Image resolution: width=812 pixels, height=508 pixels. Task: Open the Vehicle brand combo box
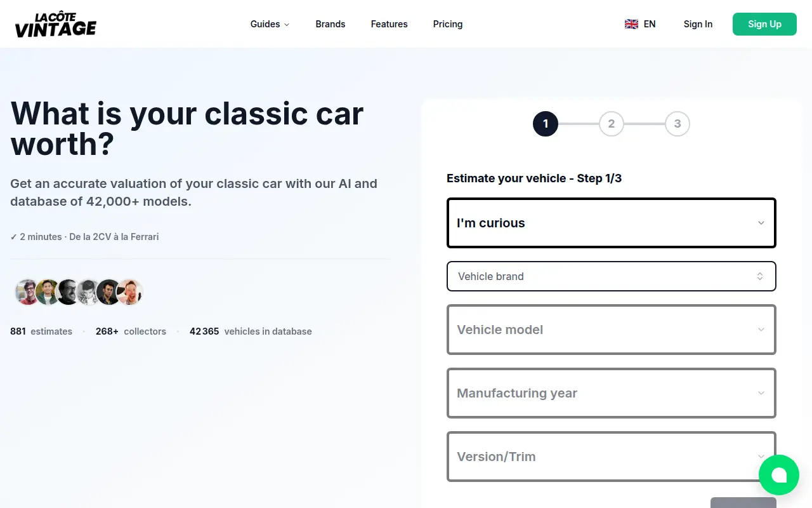[x=612, y=276]
